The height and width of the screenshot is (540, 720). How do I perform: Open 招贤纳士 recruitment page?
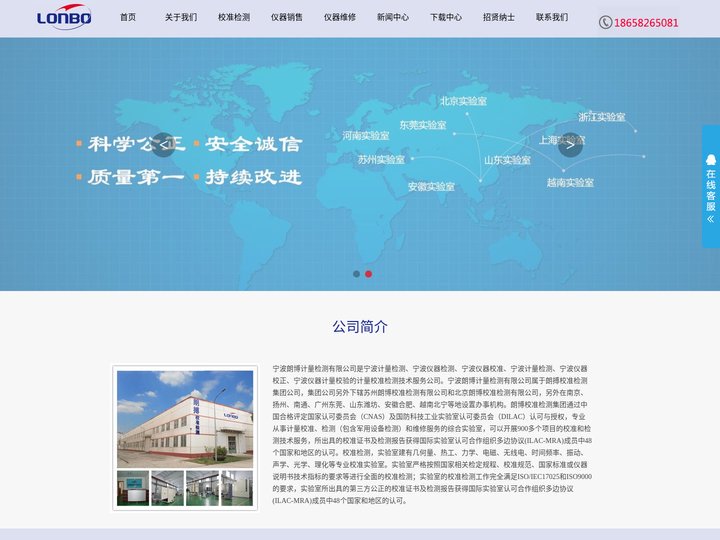point(499,17)
